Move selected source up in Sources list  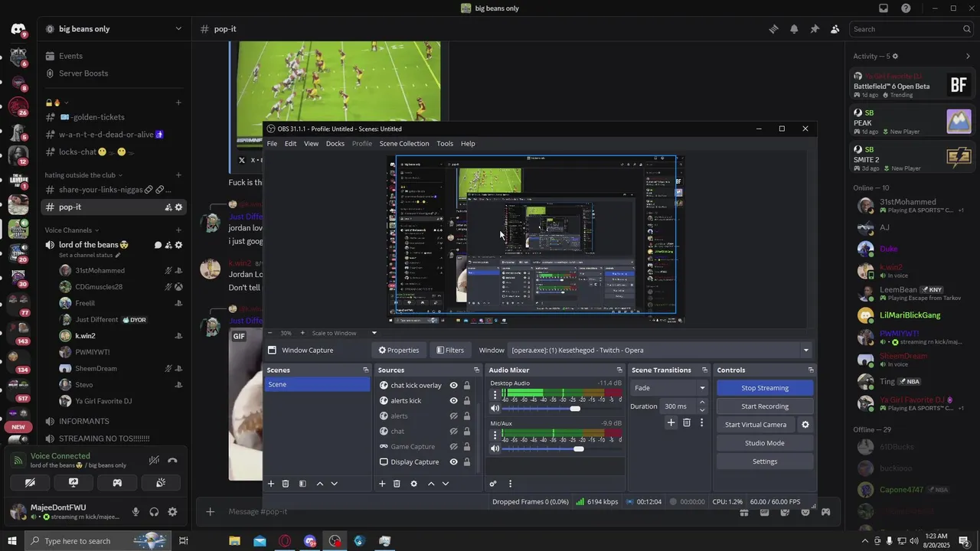431,484
